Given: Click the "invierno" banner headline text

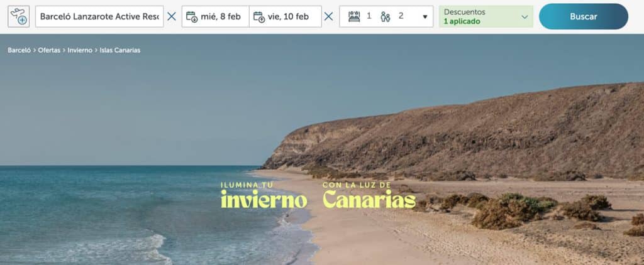Looking at the screenshot, I should coord(264,200).
